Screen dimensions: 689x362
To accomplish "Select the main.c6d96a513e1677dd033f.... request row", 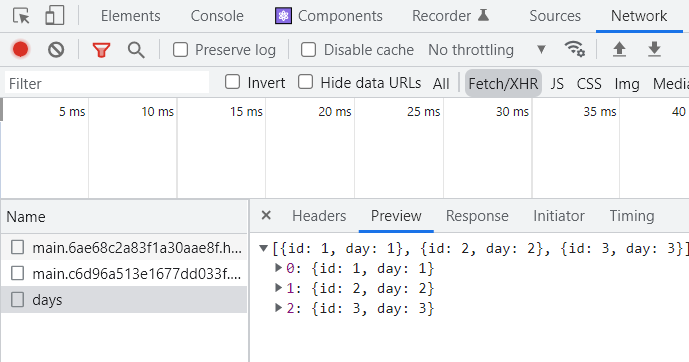I will (x=124, y=273).
